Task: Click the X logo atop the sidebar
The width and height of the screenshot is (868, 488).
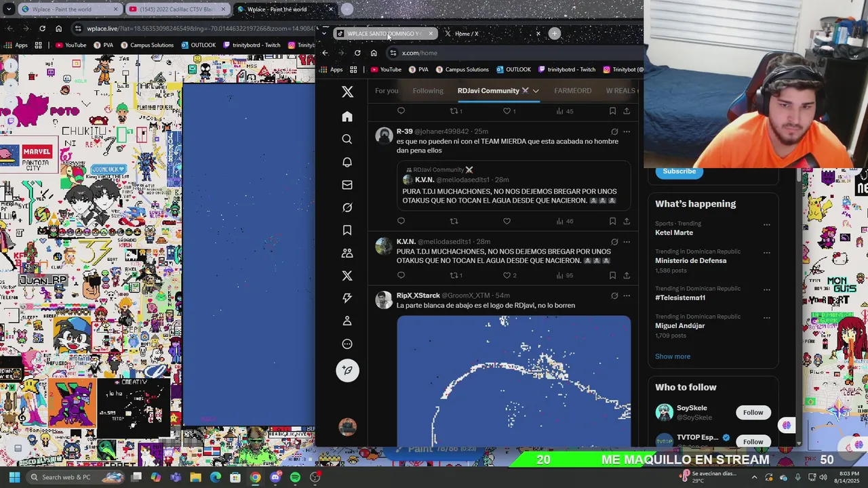Action: point(347,91)
